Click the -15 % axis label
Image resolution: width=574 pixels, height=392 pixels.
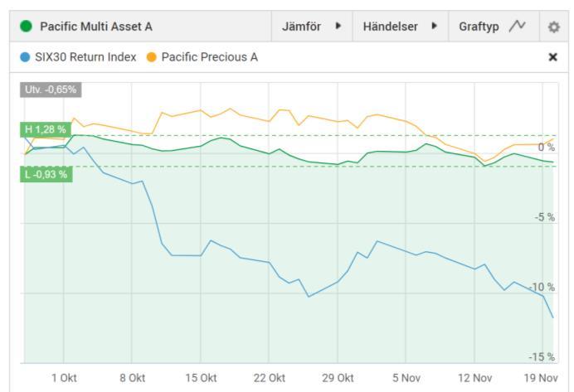(542, 357)
